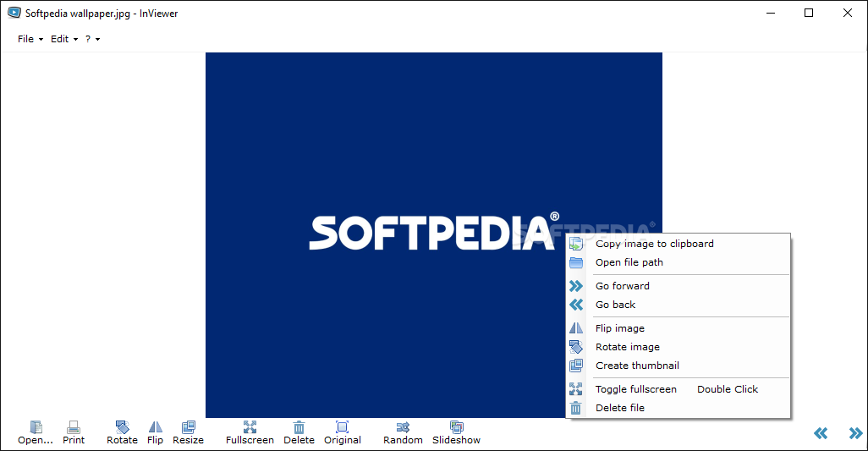The image size is (868, 451).
Task: Select Delete file in context menu
Action: tap(679, 408)
